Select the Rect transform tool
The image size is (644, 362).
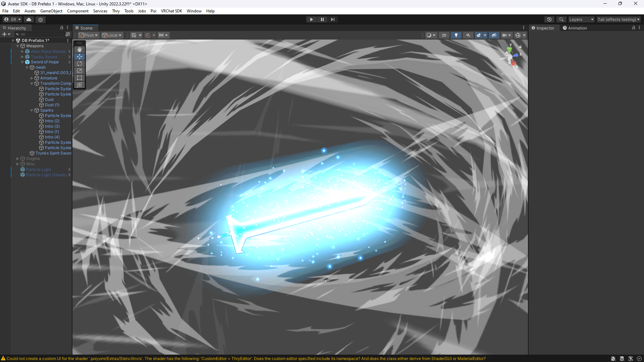point(79,78)
